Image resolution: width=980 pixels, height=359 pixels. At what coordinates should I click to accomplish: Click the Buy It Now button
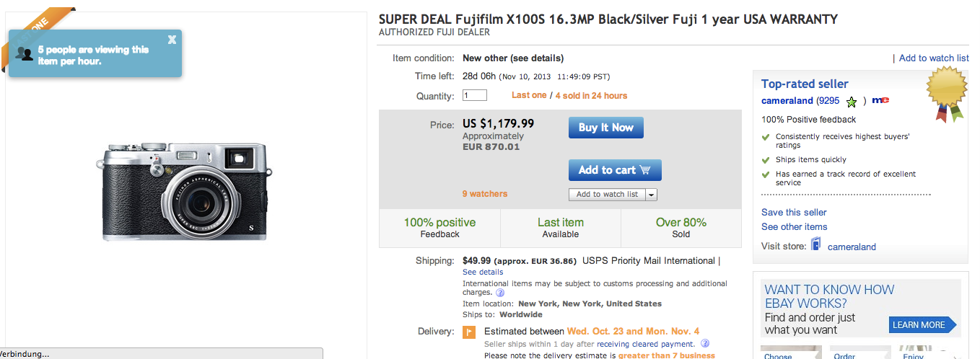point(606,128)
